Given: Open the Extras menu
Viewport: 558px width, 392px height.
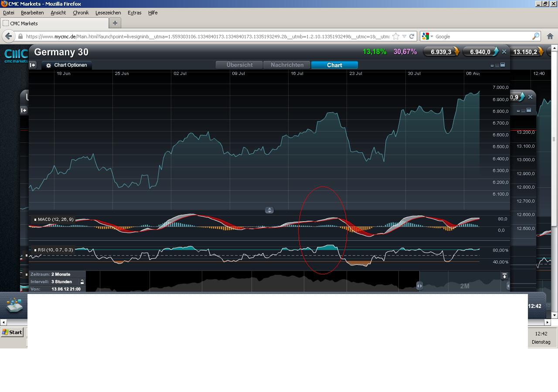Looking at the screenshot, I should [x=134, y=13].
